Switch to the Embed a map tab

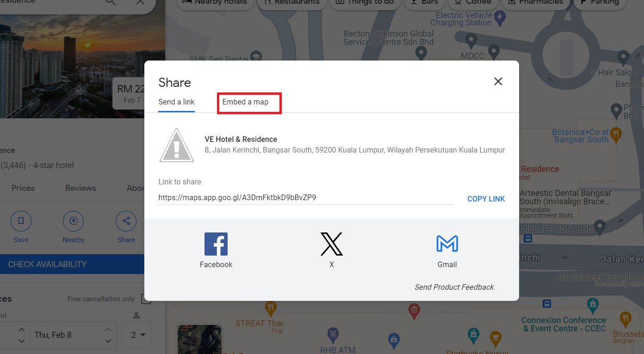245,102
